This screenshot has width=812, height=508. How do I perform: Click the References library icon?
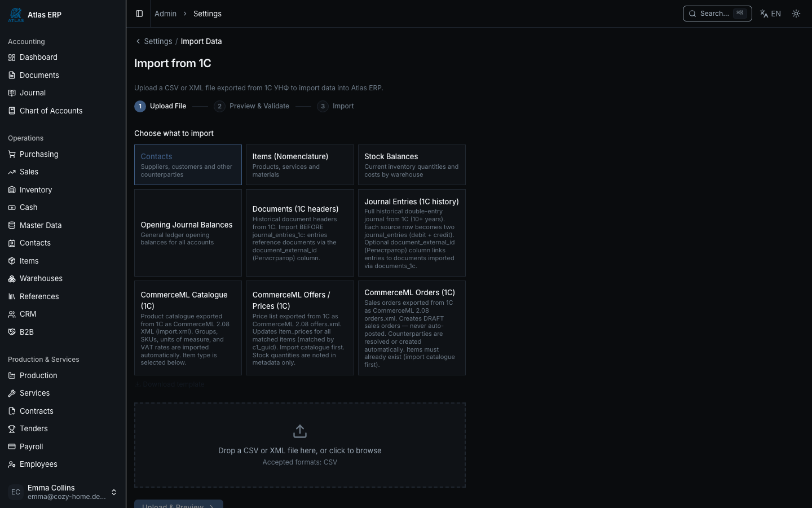(x=12, y=296)
